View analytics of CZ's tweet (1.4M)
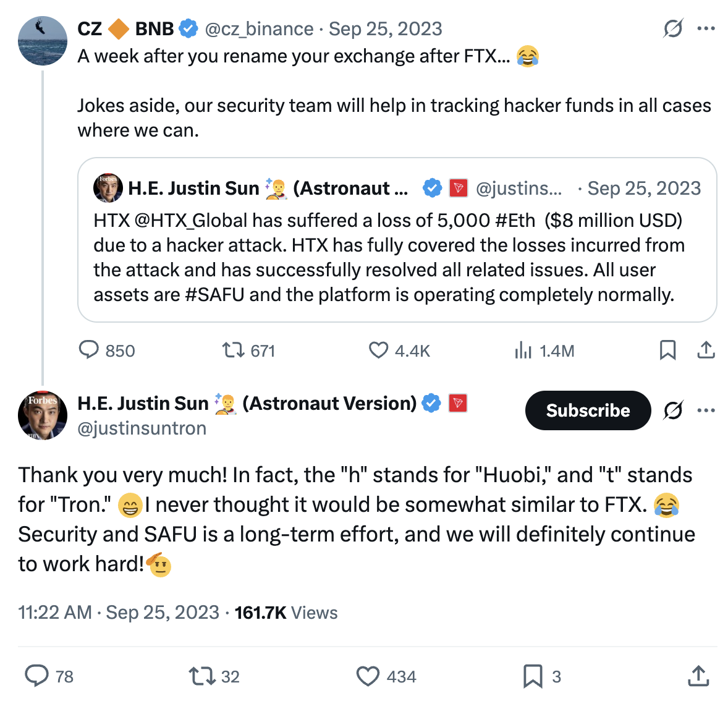Viewport: 728px width, 701px height. click(x=523, y=350)
